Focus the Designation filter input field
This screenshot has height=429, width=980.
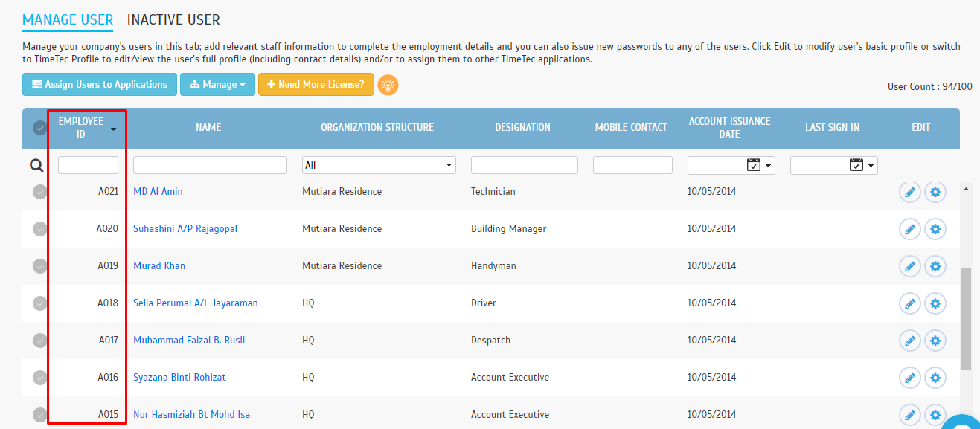(525, 165)
